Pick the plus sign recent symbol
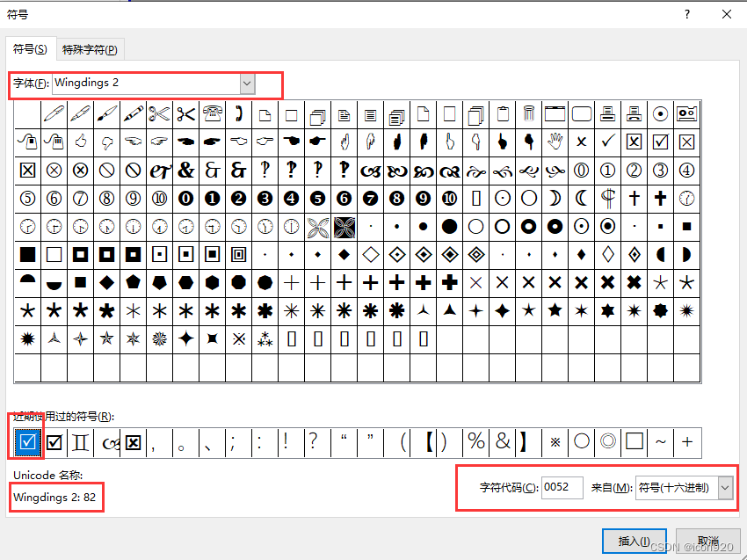Screen dimensions: 747x560 point(687,442)
